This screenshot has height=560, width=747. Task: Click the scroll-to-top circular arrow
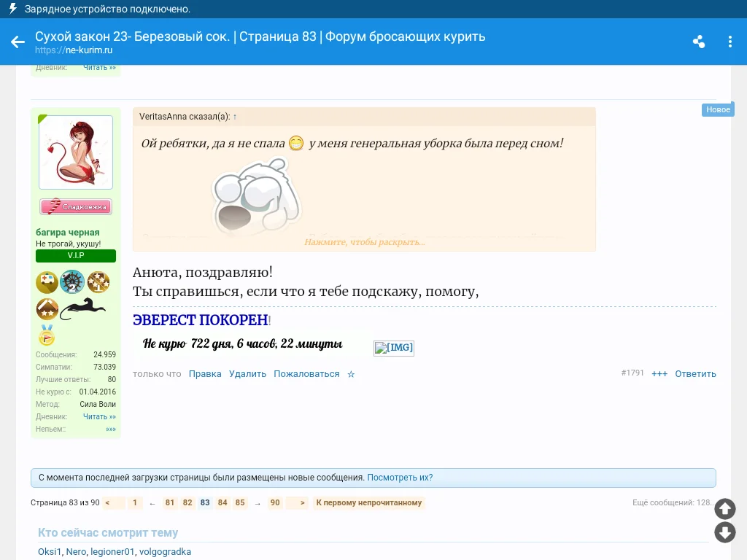(x=724, y=509)
